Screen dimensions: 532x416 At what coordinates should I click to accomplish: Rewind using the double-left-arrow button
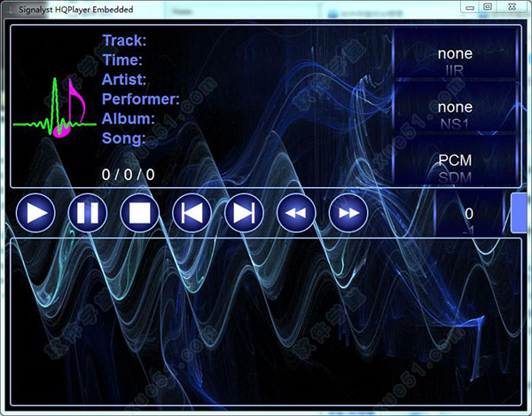pos(296,213)
